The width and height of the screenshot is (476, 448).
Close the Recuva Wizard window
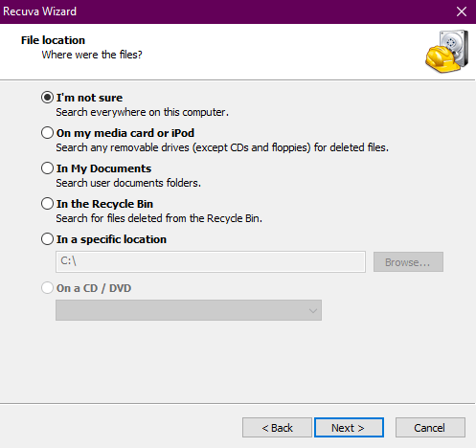(462, 11)
